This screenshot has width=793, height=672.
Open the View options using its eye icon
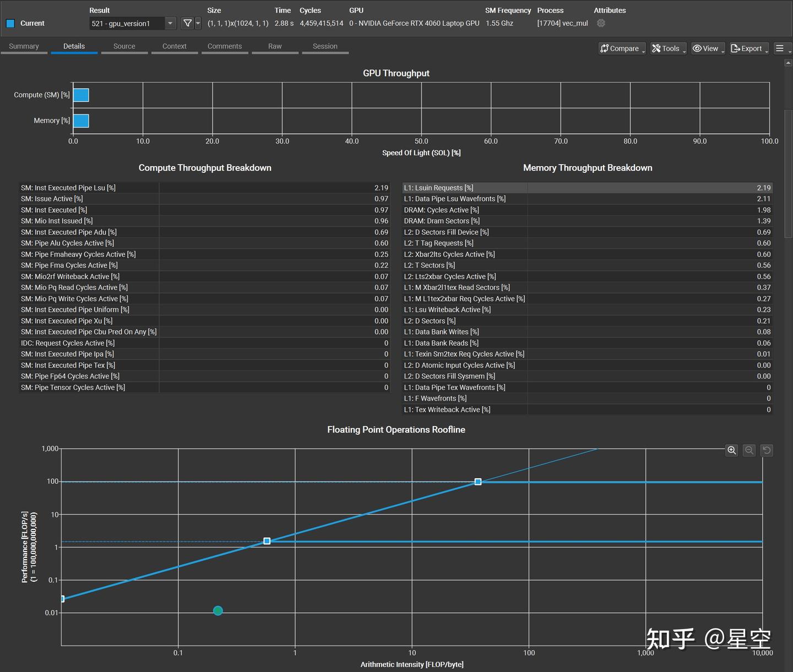pyautogui.click(x=697, y=48)
